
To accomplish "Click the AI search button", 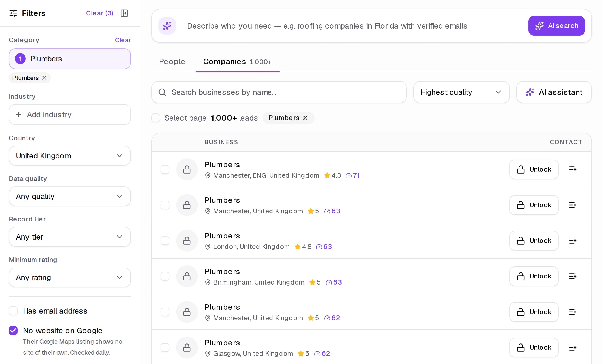I will (556, 26).
